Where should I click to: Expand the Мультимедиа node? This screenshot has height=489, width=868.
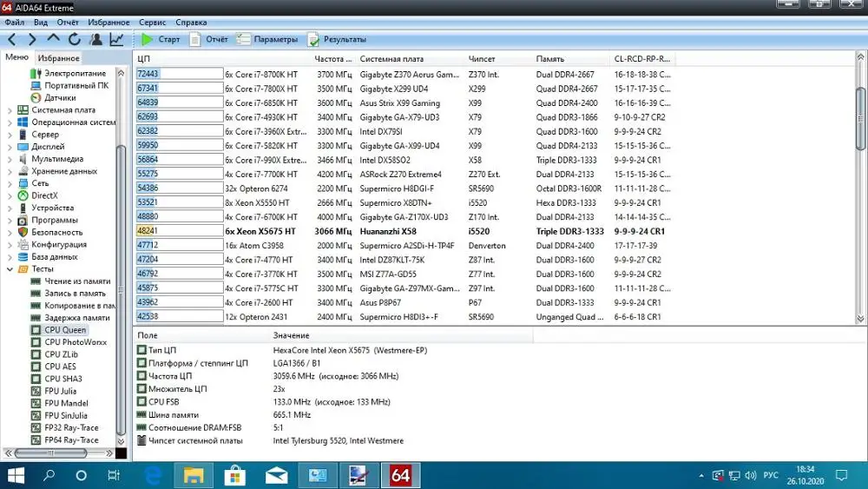[x=10, y=159]
